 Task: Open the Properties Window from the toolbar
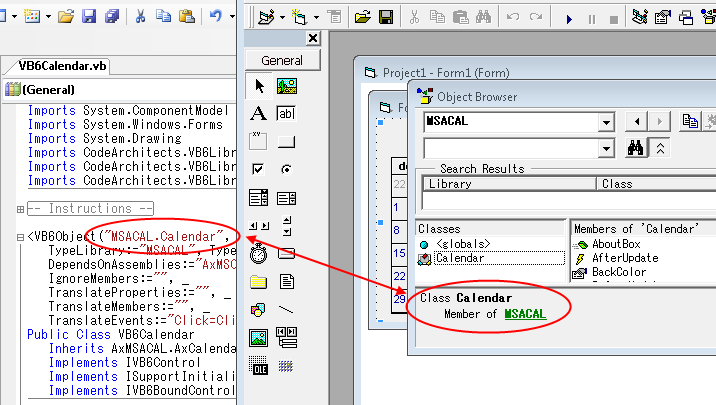663,17
